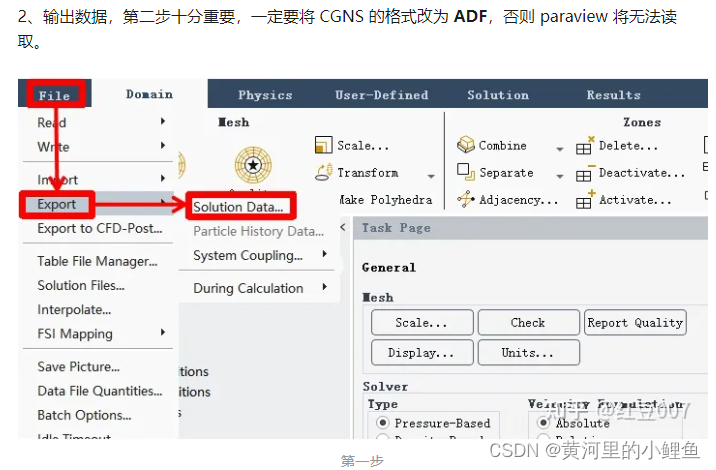Click the Report Quality button
Viewport: 716px width, 470px height.
pos(635,322)
